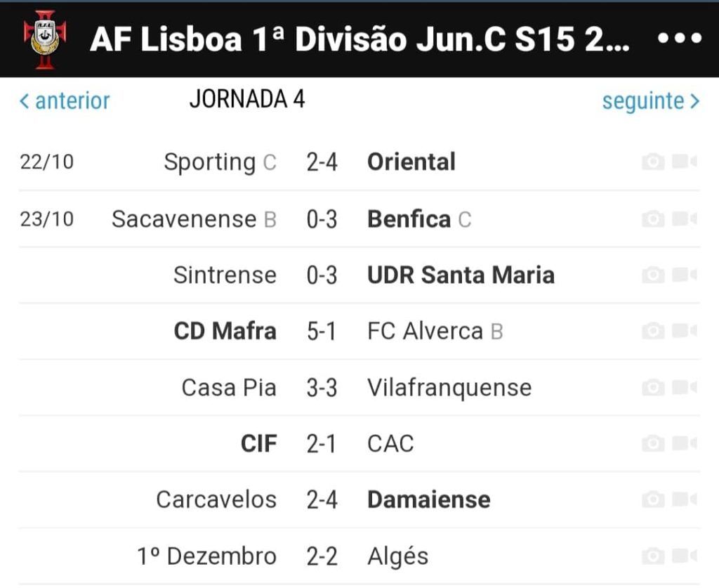The height and width of the screenshot is (588, 719).
Task: Open photos for Sporting vs Oriental match
Action: point(654,162)
